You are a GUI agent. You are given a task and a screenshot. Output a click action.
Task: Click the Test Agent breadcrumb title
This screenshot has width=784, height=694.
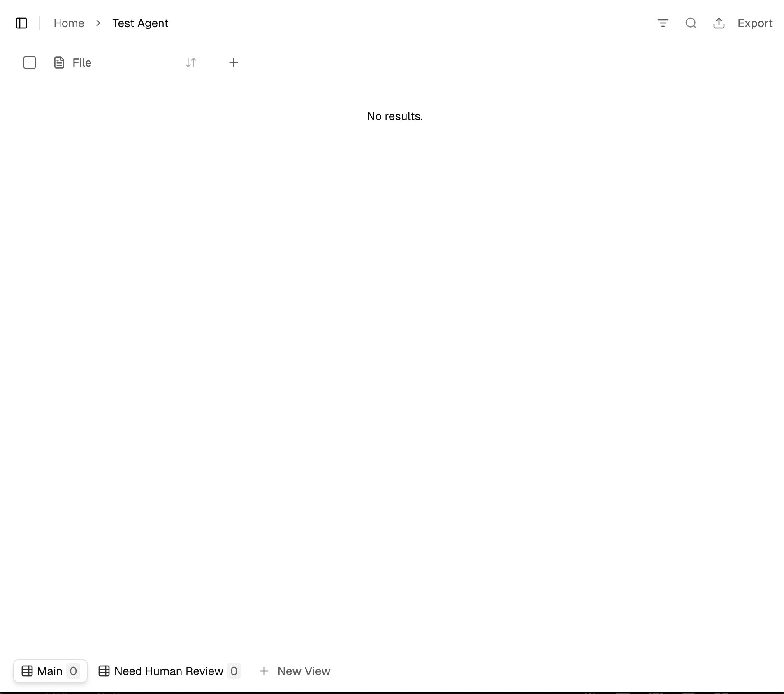140,23
